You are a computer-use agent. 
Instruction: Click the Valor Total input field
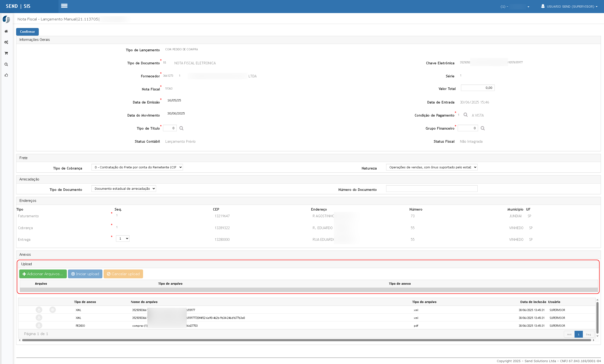point(478,88)
